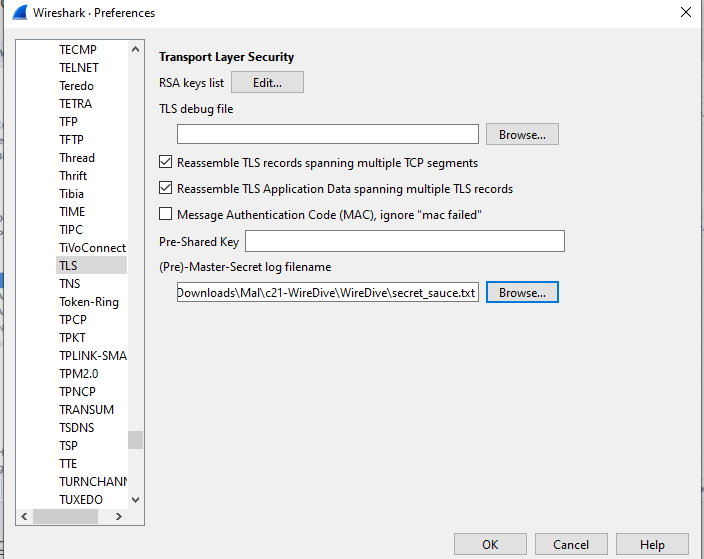This screenshot has height=559, width=704.
Task: Click in the Pre-Shared Key field
Action: (405, 241)
